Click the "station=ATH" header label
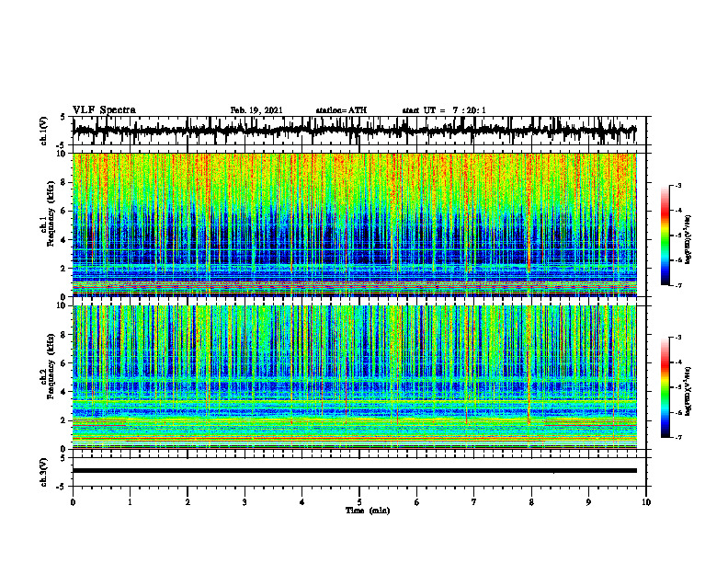728x563 pixels. tap(341, 110)
